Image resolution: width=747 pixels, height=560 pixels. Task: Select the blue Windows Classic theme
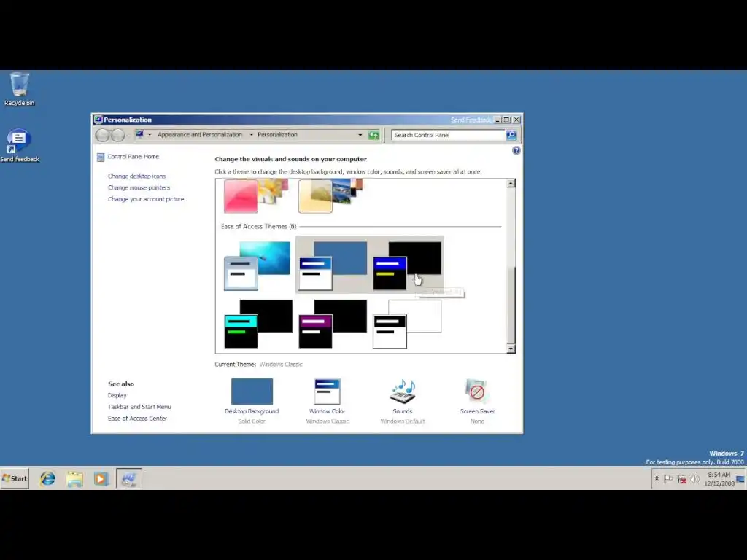click(x=333, y=265)
